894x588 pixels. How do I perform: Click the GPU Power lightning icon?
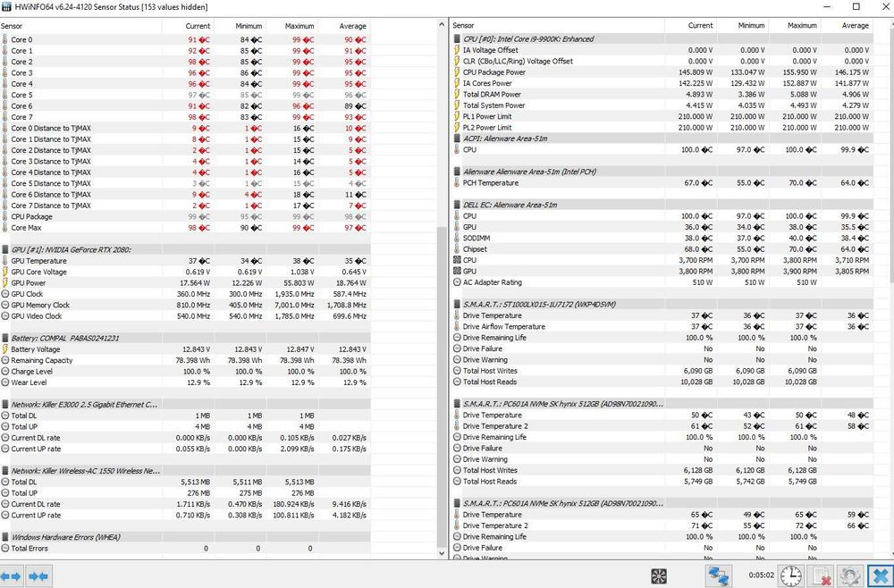(5, 283)
